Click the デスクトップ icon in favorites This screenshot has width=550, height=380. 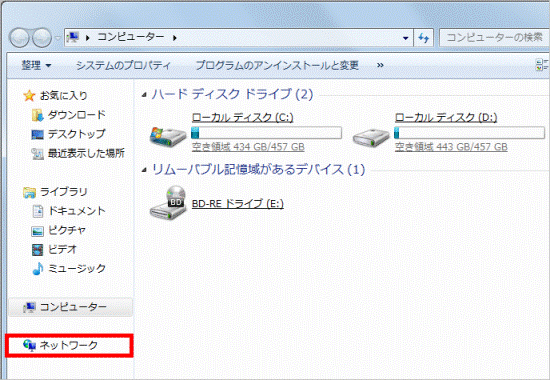coord(37,134)
